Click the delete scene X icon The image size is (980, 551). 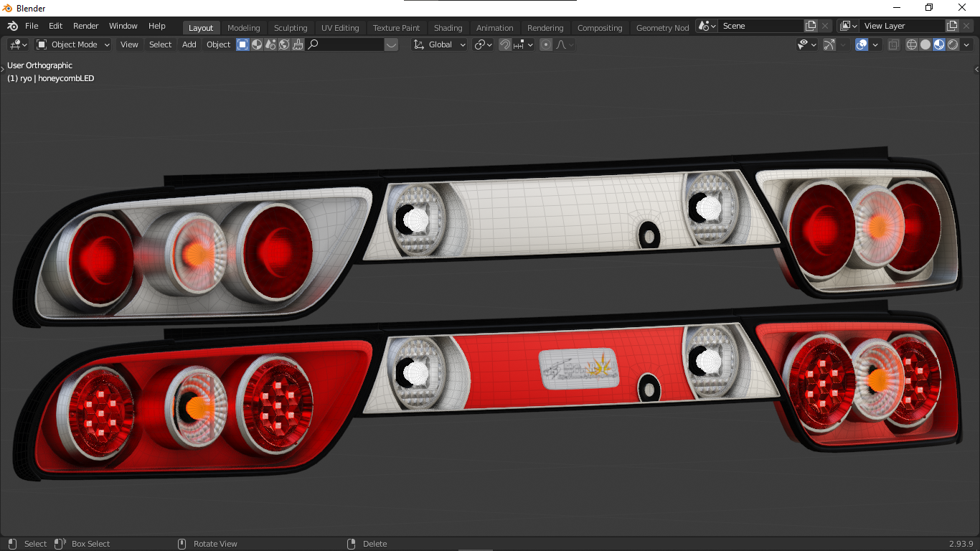tap(825, 26)
